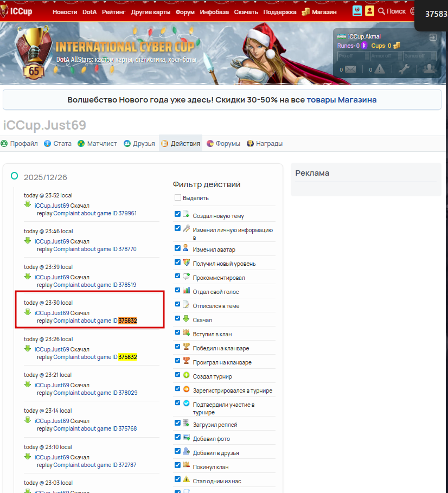The height and width of the screenshot is (493, 448).
Task: Open Complaint about game ID 378029
Action: [95, 393]
